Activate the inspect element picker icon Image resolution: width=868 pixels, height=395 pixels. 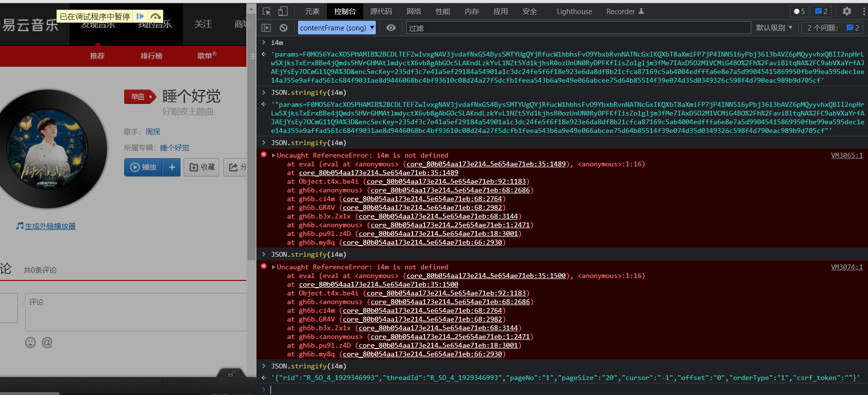pyautogui.click(x=267, y=11)
